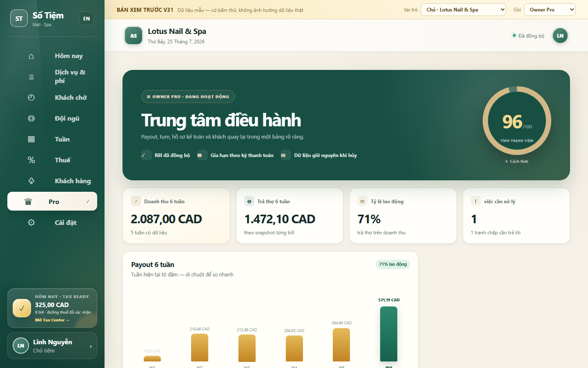Viewport: 588px width, 368px height.
Task: Open the Thuế menu item
Action: (x=52, y=160)
